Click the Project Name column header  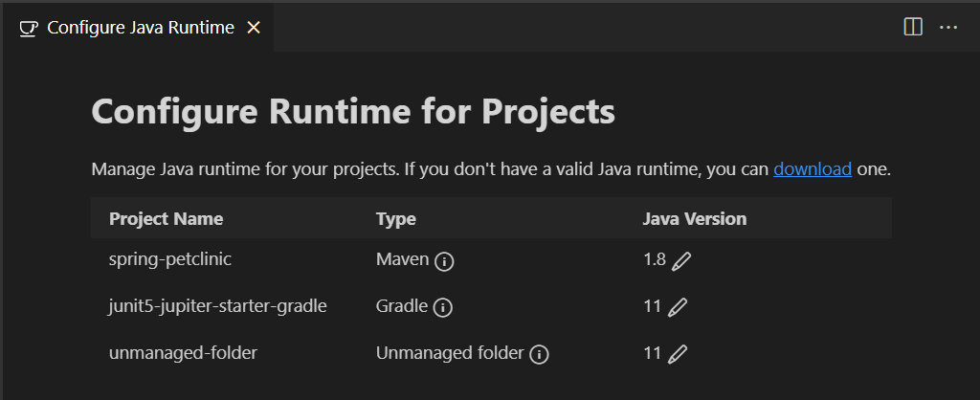coord(166,219)
